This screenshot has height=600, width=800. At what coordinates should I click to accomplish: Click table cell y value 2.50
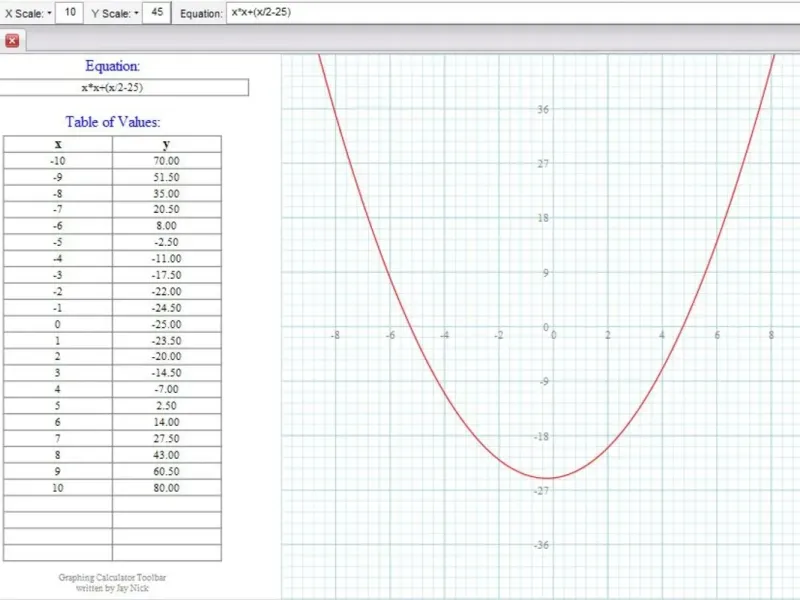(167, 406)
